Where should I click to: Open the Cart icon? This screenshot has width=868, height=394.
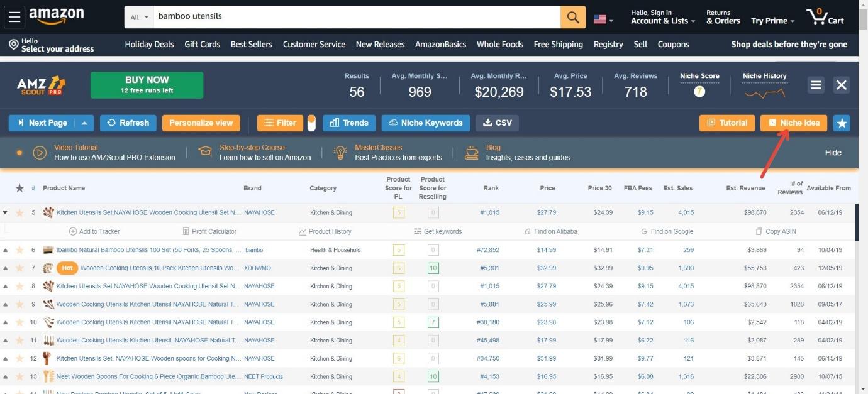826,17
